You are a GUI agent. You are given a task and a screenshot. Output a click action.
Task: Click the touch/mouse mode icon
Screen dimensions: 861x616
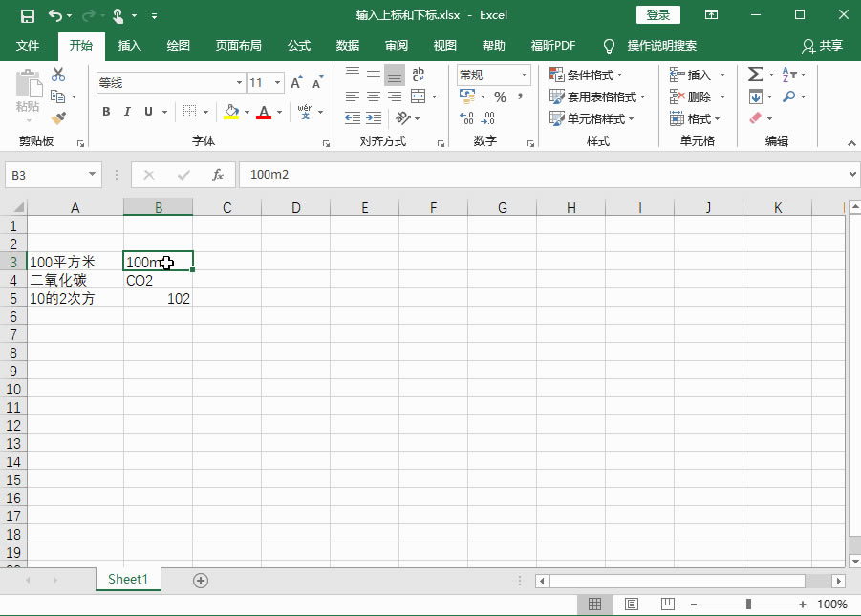[x=118, y=16]
